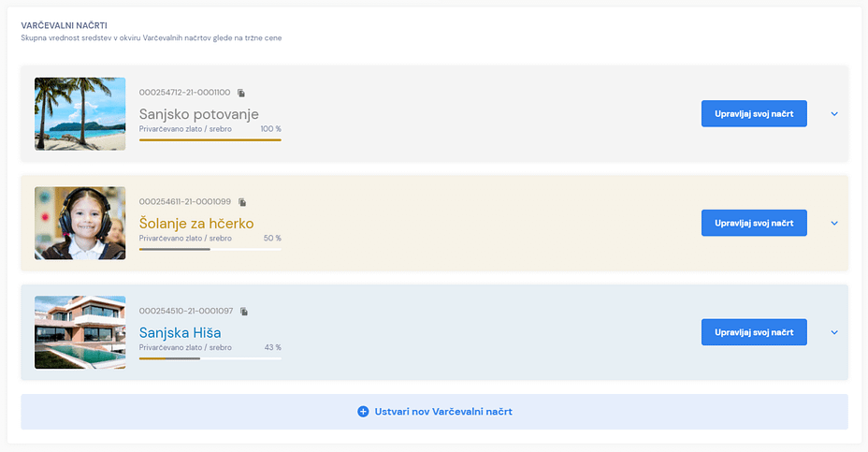868x452 pixels.
Task: Click Upravljaj svoj načrt for Sanjska Hiša
Action: click(754, 332)
